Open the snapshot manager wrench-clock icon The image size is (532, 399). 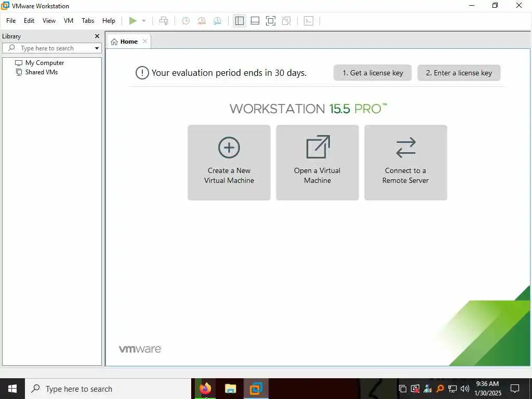click(217, 21)
